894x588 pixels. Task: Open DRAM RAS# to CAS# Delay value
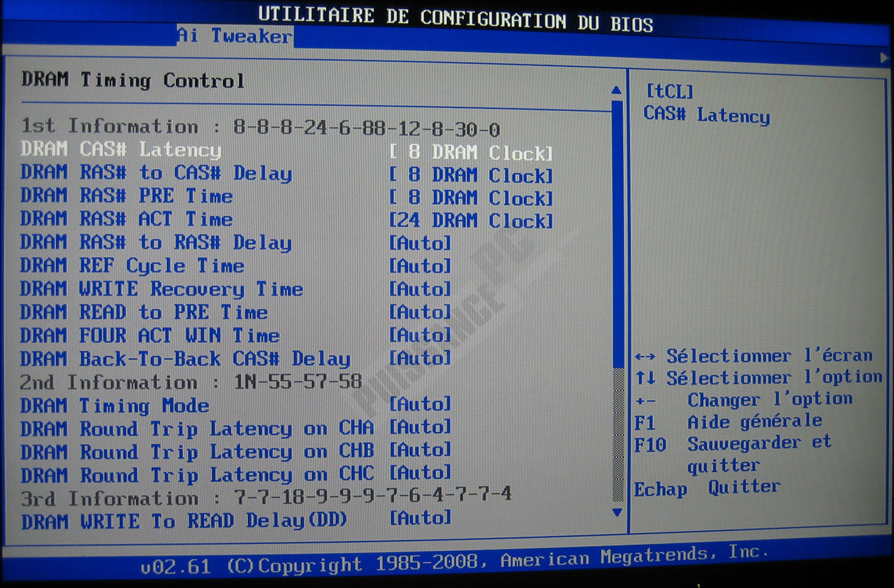tap(471, 176)
